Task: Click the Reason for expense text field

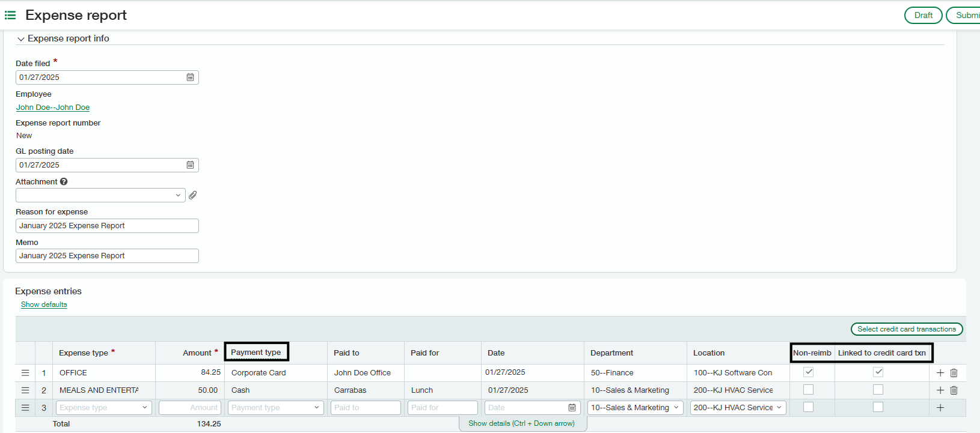Action: (x=107, y=226)
